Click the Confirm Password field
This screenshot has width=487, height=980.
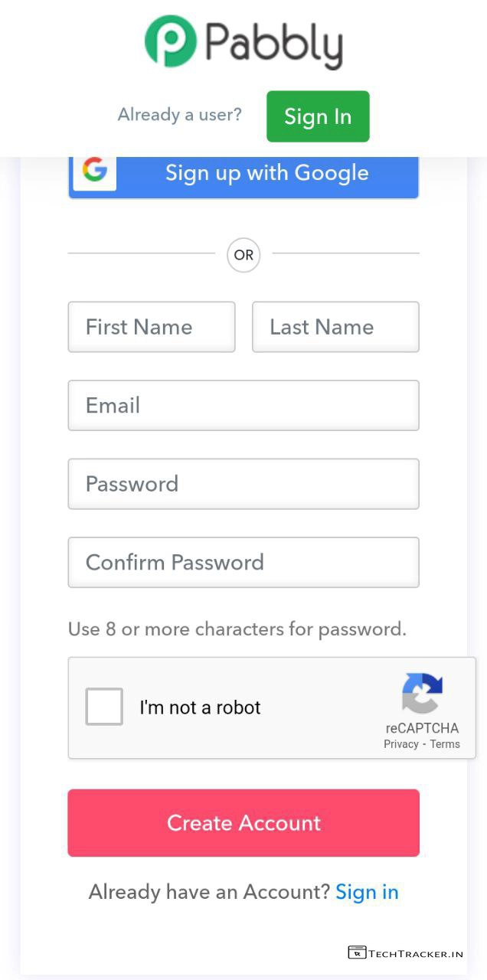tap(243, 563)
